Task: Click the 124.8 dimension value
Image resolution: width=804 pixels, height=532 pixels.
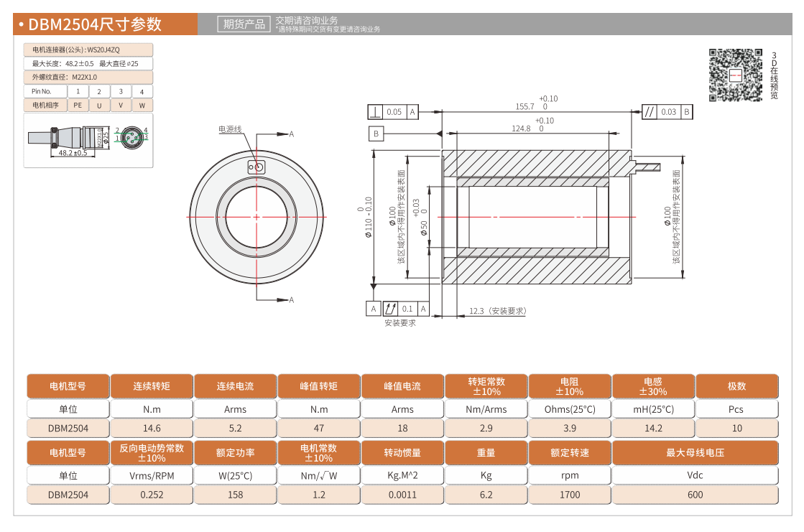Action: (x=521, y=129)
